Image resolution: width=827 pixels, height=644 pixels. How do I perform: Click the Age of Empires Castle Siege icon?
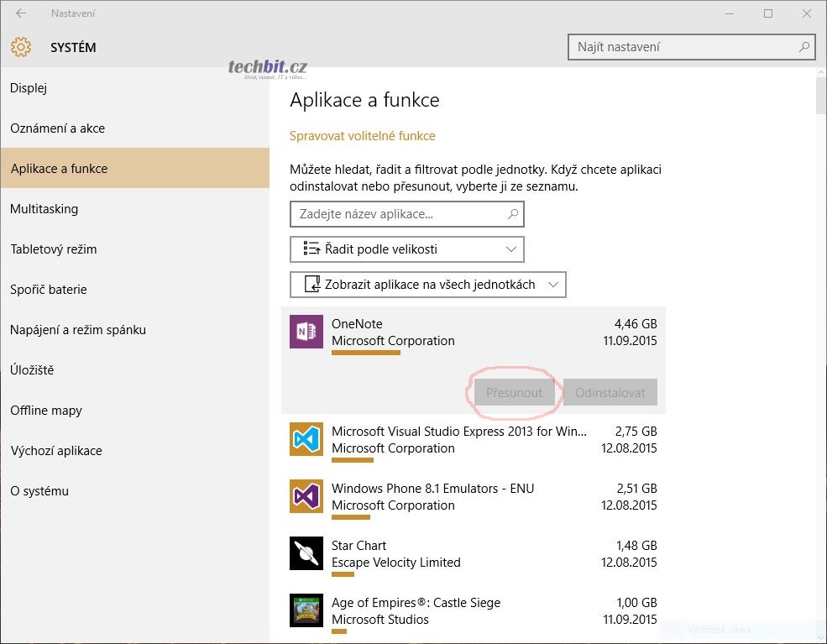[x=306, y=610]
